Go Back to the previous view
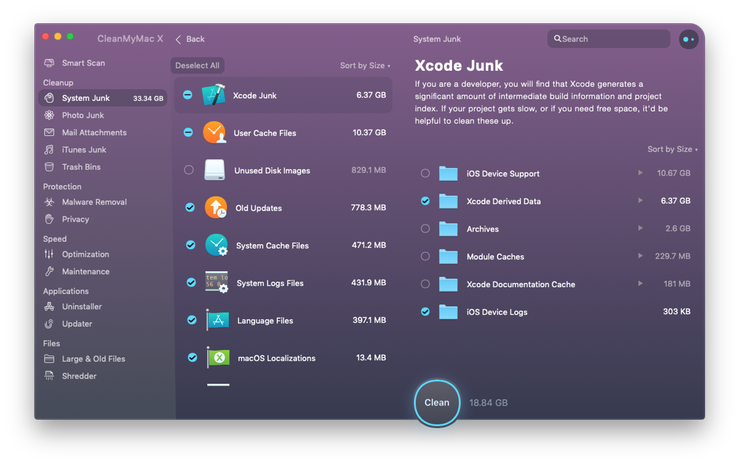The height and width of the screenshot is (465, 740). point(190,39)
